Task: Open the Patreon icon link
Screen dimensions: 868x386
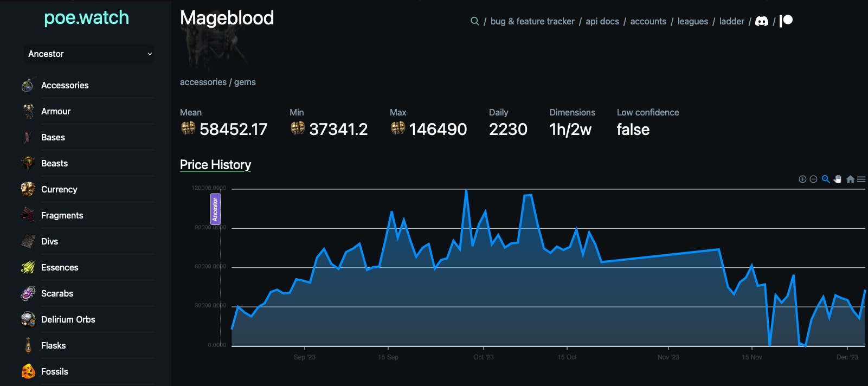Action: 786,21
